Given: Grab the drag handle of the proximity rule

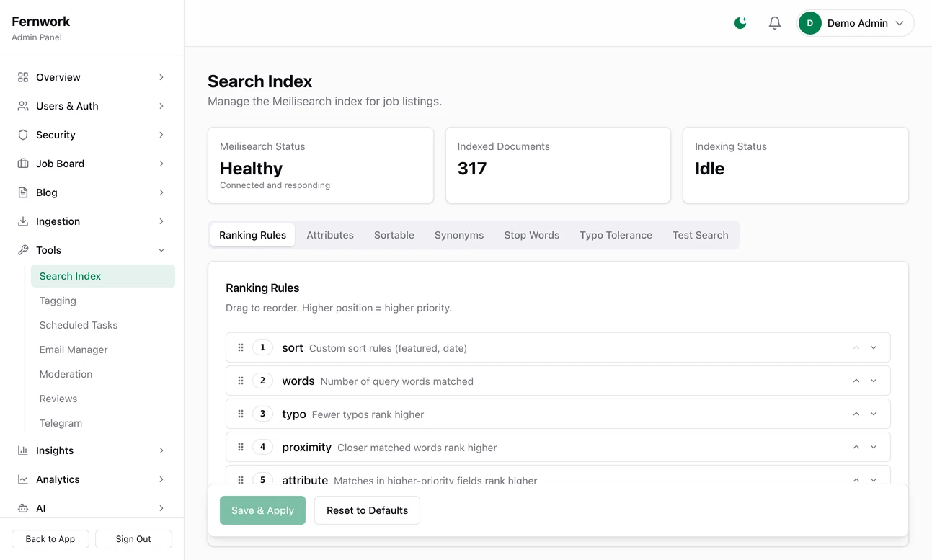Looking at the screenshot, I should [241, 447].
